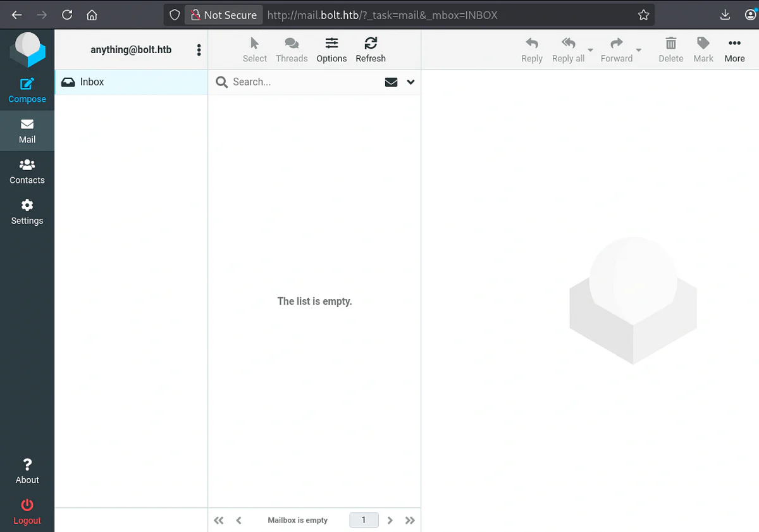Open the More actions menu

[734, 50]
